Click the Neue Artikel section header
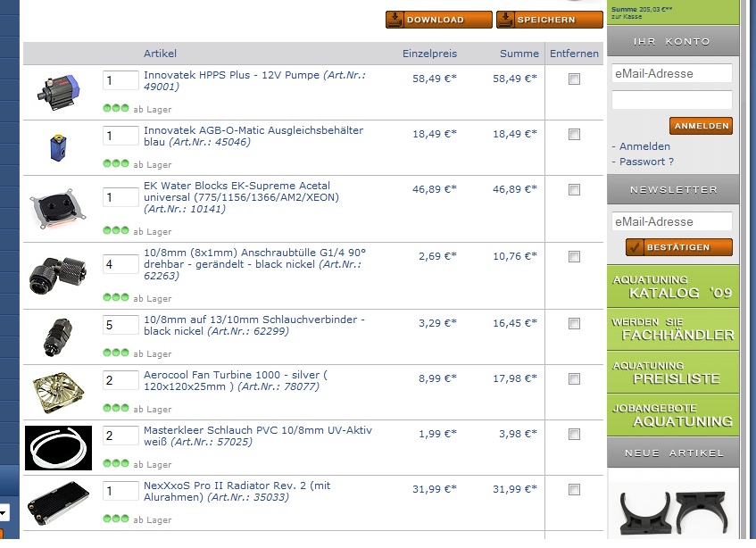This screenshot has width=756, height=548. tap(673, 453)
